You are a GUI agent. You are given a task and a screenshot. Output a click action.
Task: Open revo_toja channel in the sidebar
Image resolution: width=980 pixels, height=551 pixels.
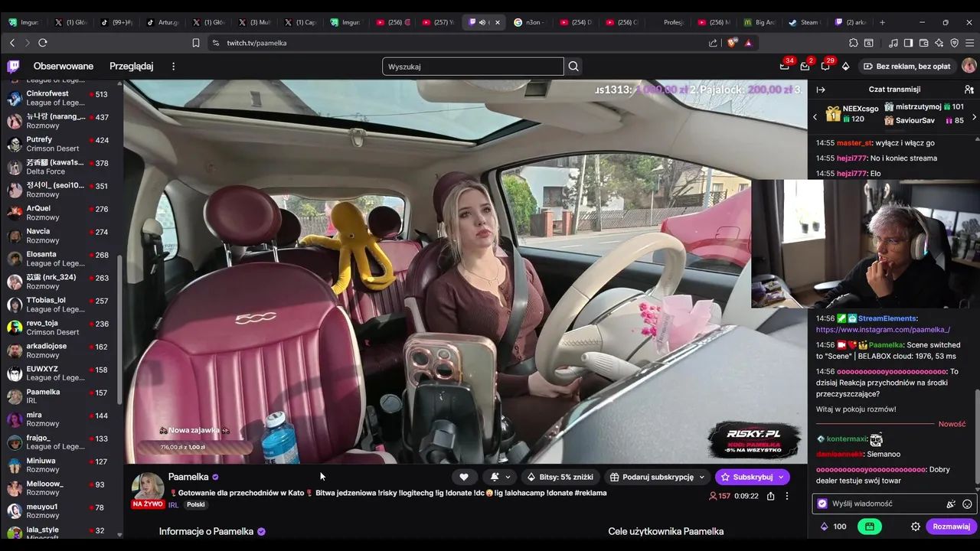[x=60, y=328]
